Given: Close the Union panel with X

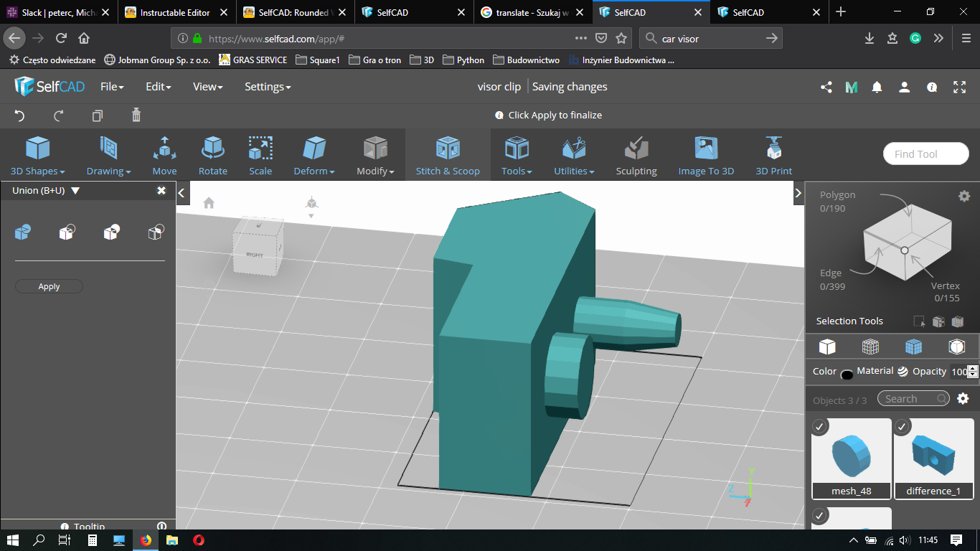Looking at the screenshot, I should [161, 190].
